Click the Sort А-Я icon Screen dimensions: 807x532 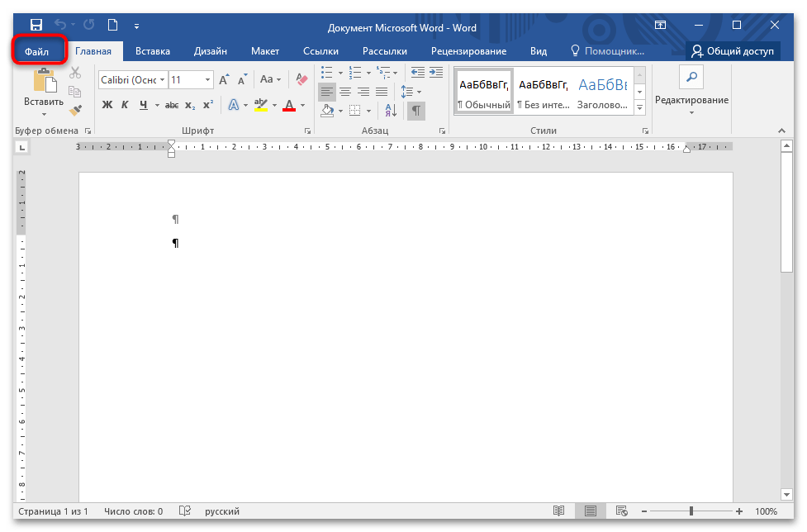click(x=391, y=110)
